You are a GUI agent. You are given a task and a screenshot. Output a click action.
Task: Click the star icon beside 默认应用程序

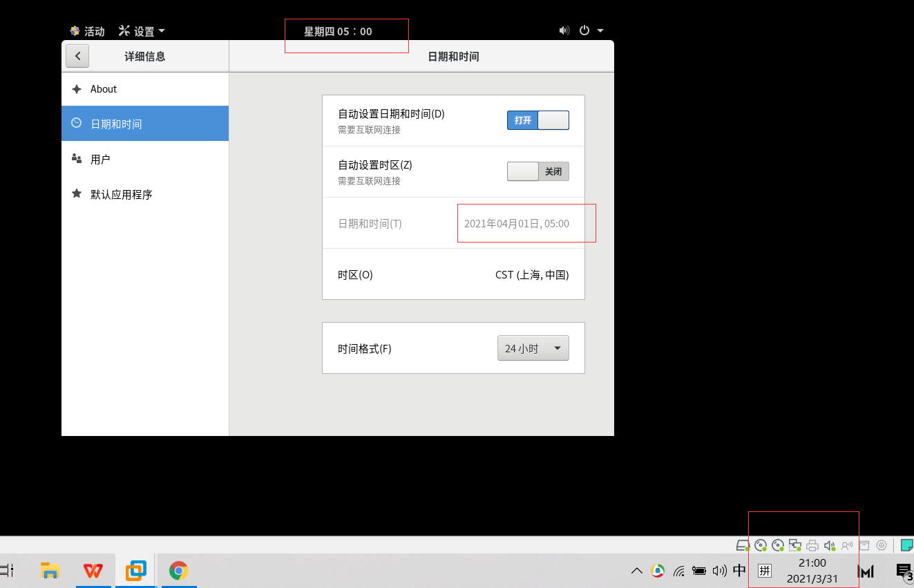77,193
